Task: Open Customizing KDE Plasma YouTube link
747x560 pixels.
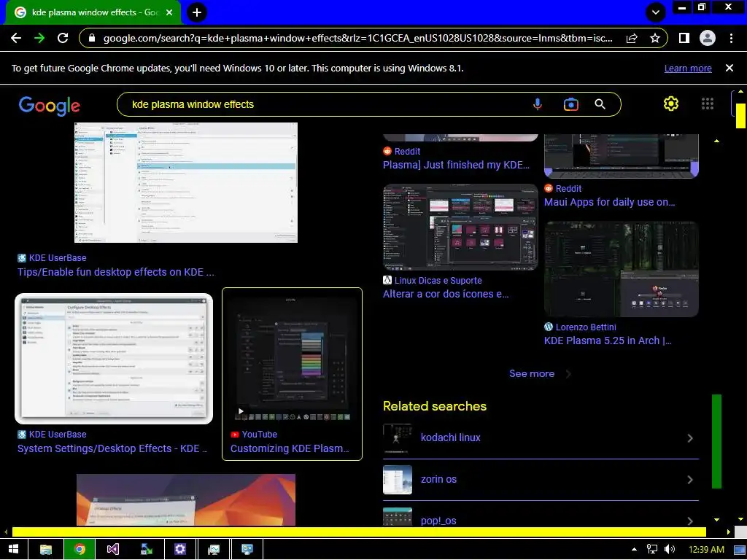Action: tap(290, 448)
